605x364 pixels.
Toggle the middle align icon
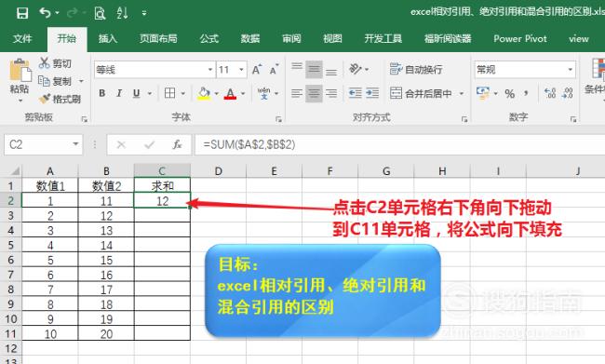click(314, 70)
